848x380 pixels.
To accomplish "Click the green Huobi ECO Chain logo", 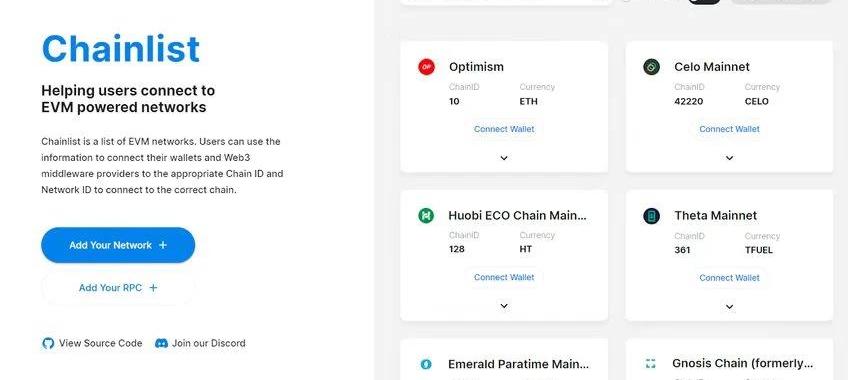I will coord(426,216).
